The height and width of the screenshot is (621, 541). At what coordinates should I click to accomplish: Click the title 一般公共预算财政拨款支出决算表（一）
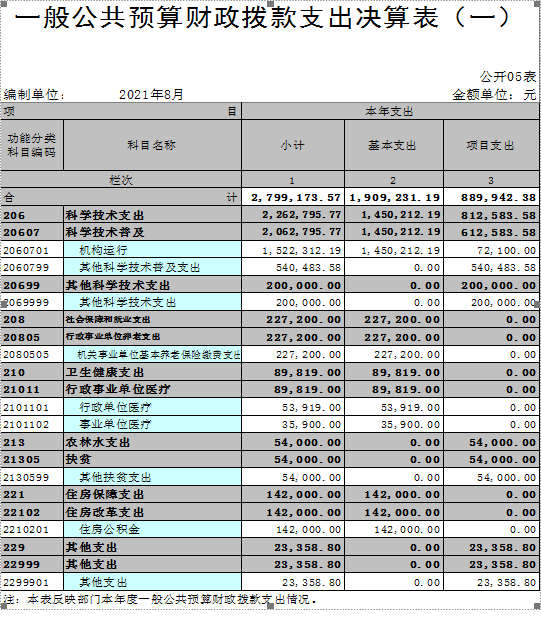point(264,18)
